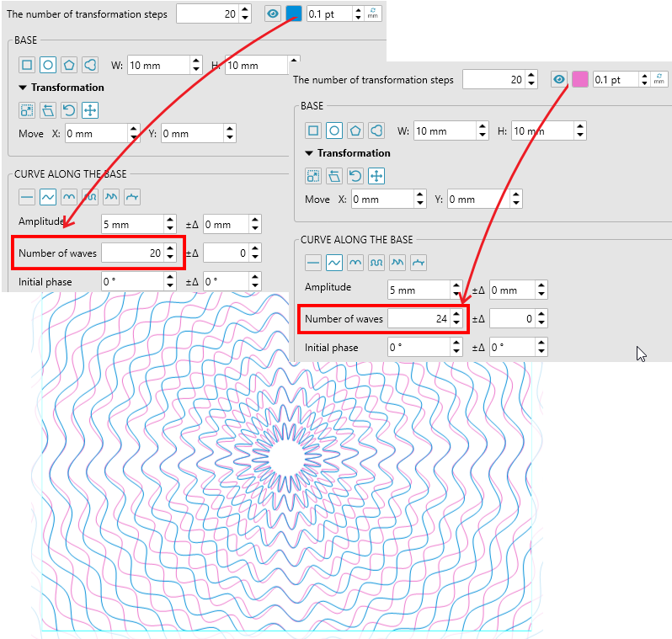Click Amplitude 5 mm field in pink panel
The image size is (672, 639).
tap(417, 290)
